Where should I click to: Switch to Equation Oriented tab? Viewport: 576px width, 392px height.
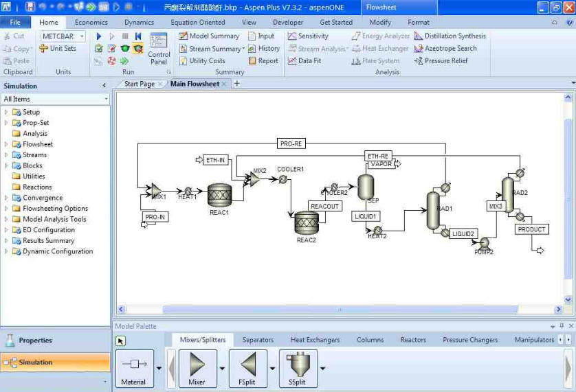tap(198, 23)
